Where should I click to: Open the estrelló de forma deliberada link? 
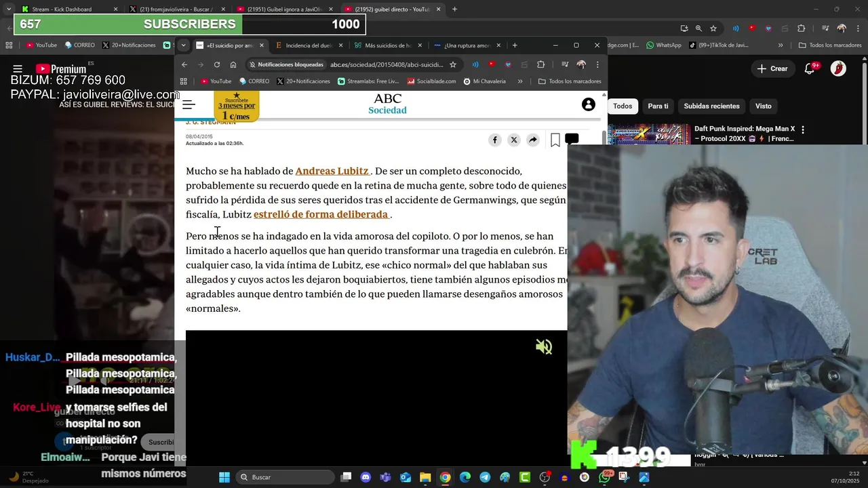point(321,214)
